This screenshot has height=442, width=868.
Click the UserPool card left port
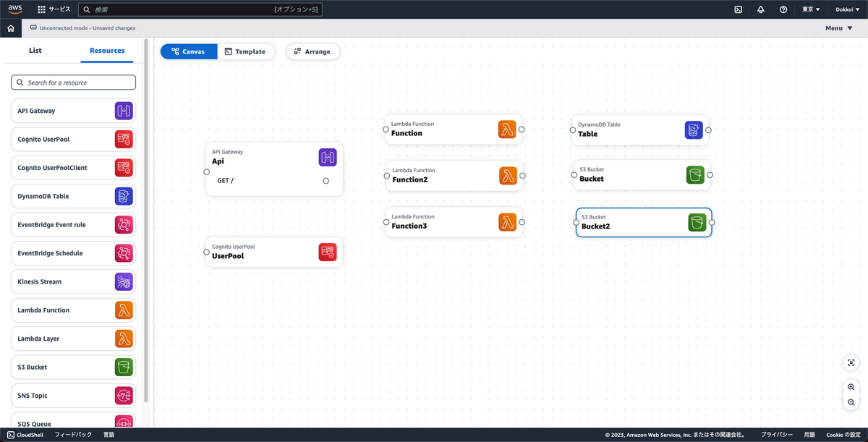click(x=206, y=252)
